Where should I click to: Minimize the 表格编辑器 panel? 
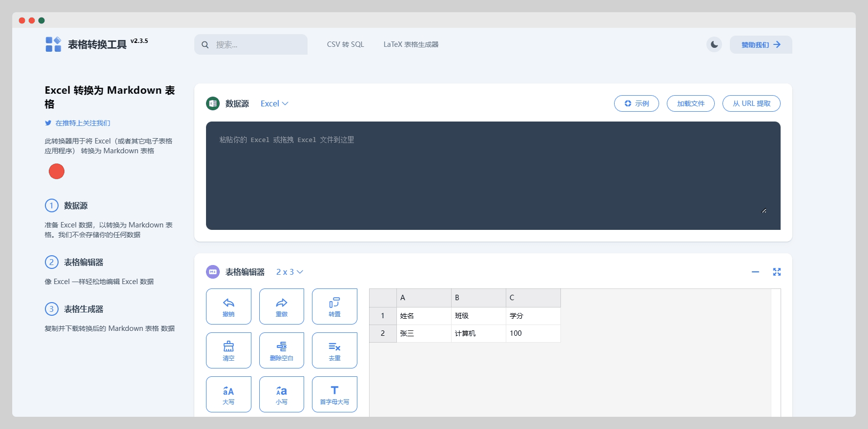[755, 272]
